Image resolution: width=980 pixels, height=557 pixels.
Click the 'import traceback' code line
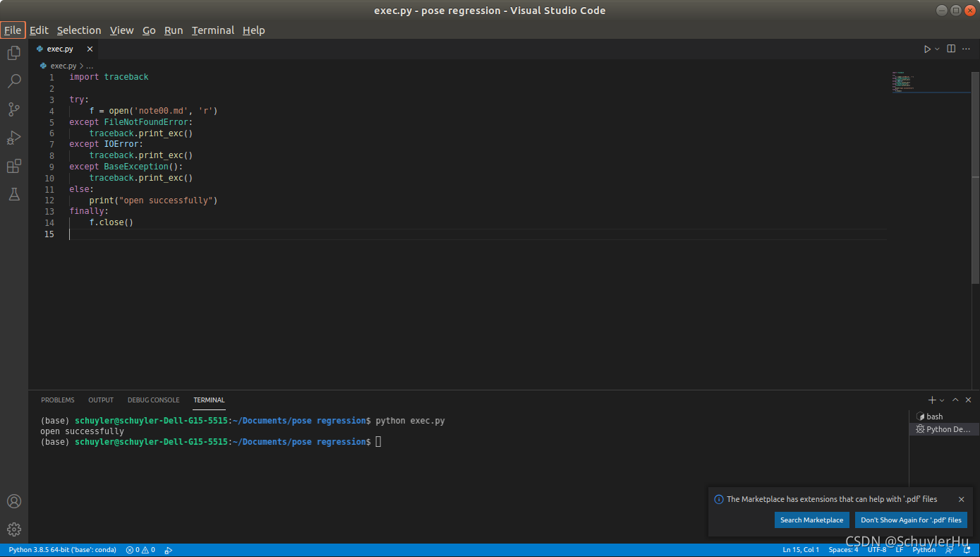(109, 77)
